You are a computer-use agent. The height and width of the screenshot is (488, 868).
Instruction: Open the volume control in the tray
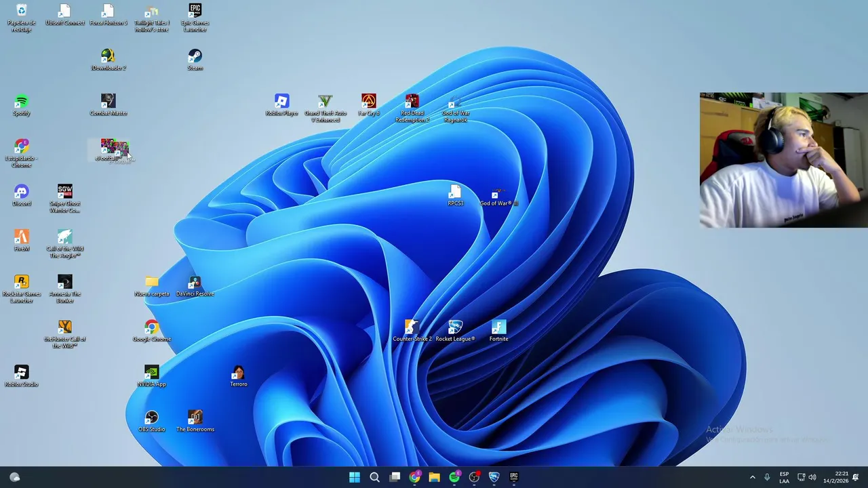[x=812, y=477]
